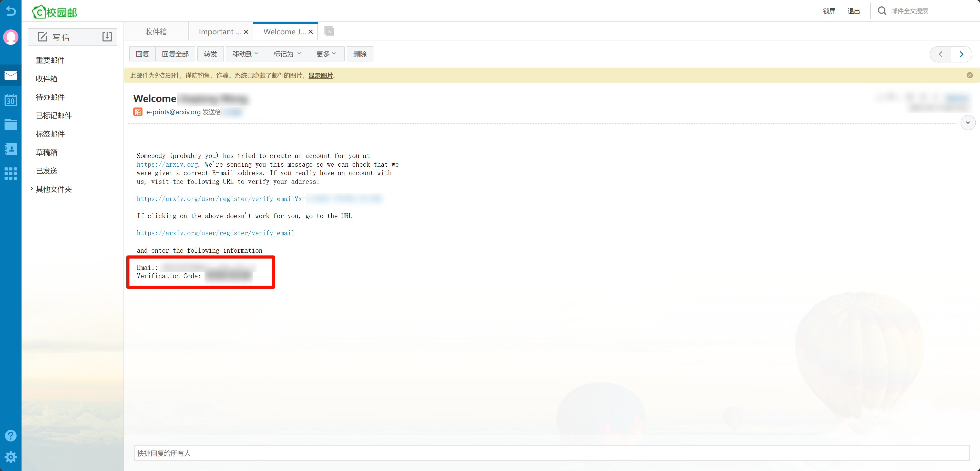Expand the 更多 dropdown menu
The image size is (980, 471).
pyautogui.click(x=326, y=54)
